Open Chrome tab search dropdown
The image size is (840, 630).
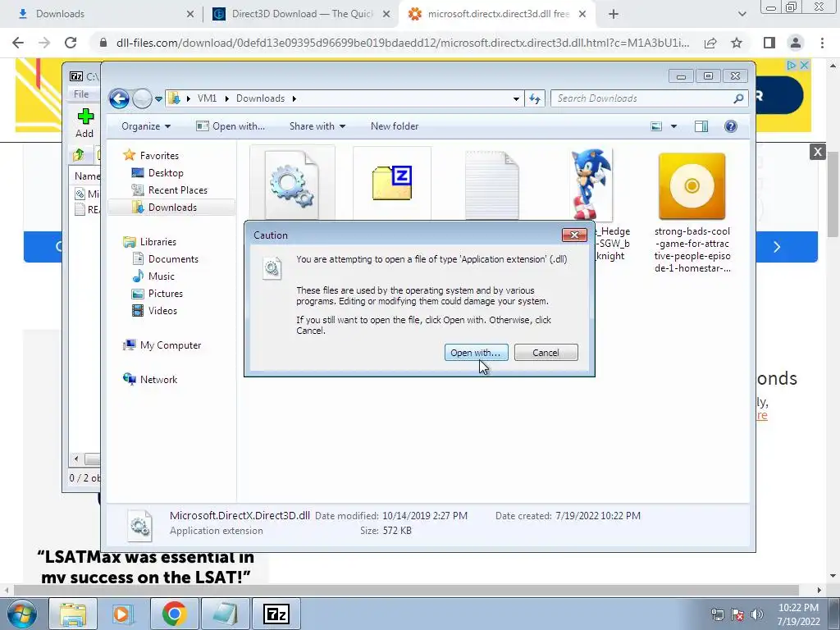point(742,15)
